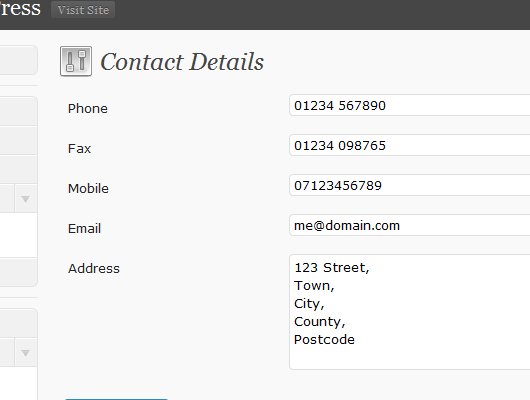Screen dimensions: 530x400
Task: Click the Address field label
Action: coord(94,268)
